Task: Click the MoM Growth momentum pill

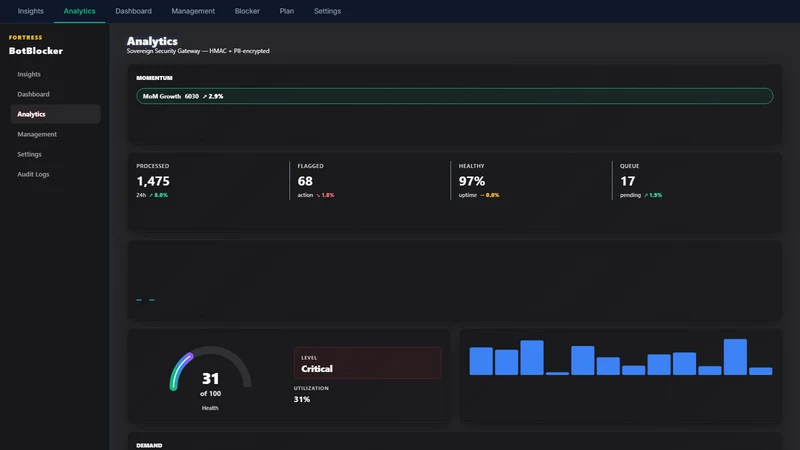Action: pos(455,96)
